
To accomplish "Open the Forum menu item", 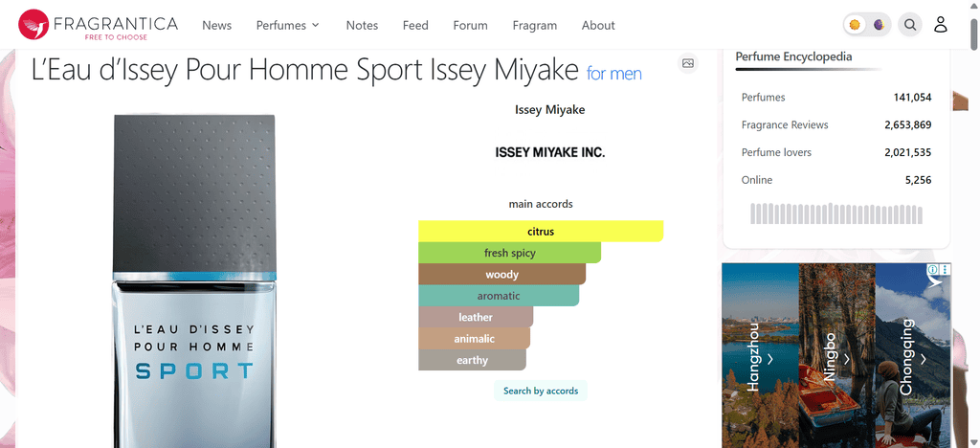I will 471,26.
